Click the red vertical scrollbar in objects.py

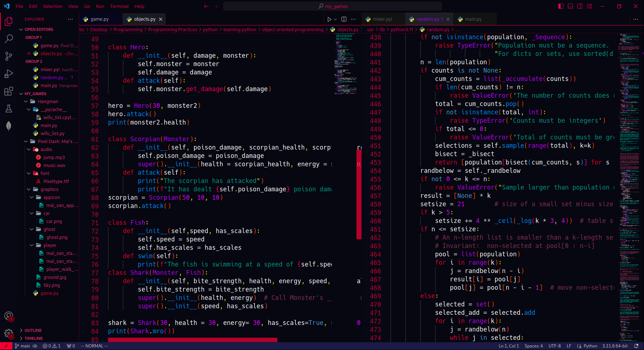(359, 194)
